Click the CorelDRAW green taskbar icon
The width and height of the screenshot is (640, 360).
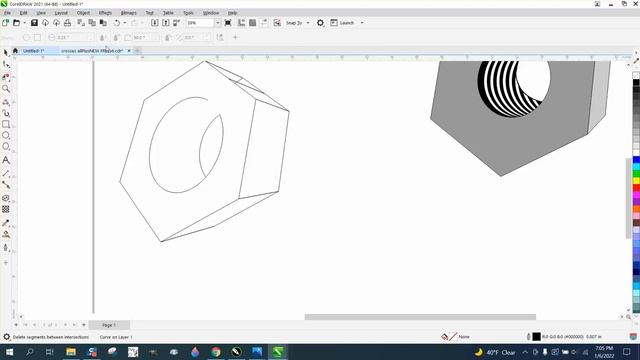tap(278, 352)
